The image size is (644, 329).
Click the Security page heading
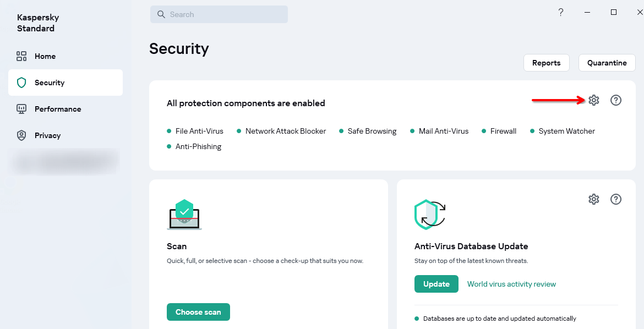pyautogui.click(x=179, y=48)
